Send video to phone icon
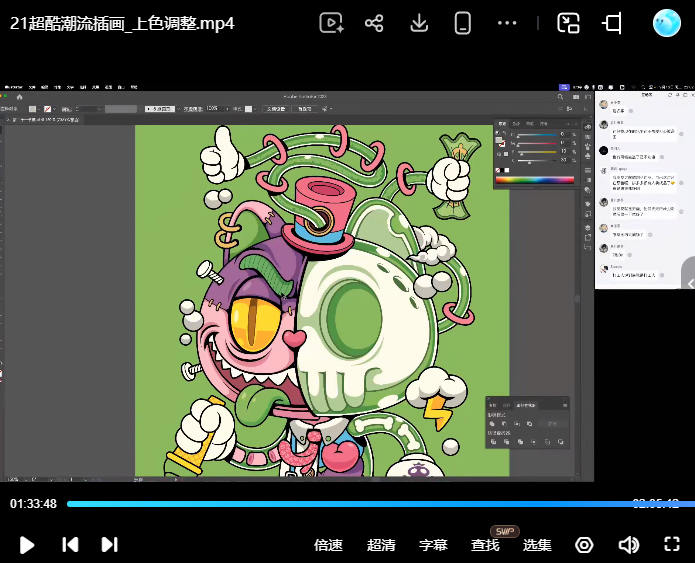 (462, 23)
